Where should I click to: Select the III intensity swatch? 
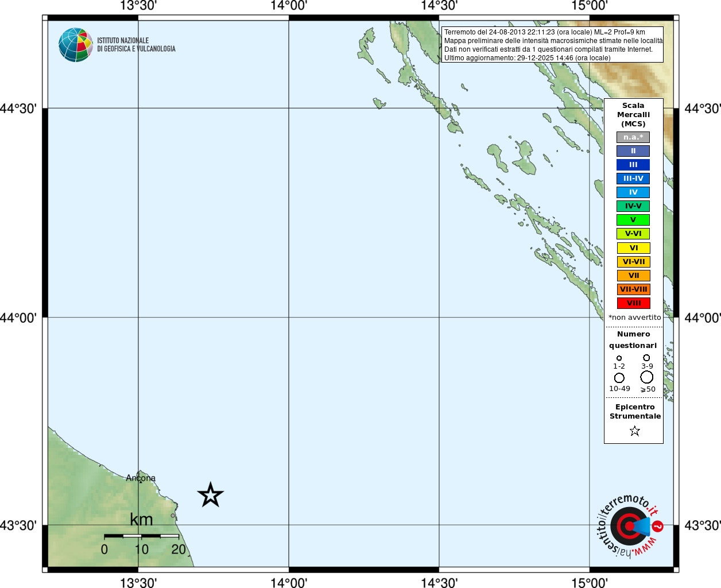coord(633,165)
